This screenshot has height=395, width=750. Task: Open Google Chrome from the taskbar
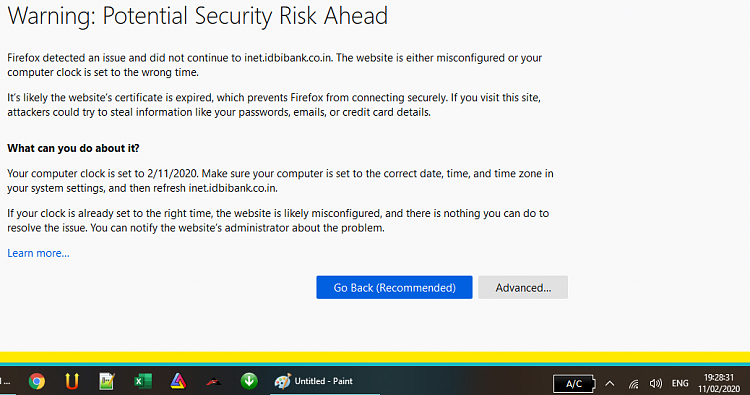point(36,381)
